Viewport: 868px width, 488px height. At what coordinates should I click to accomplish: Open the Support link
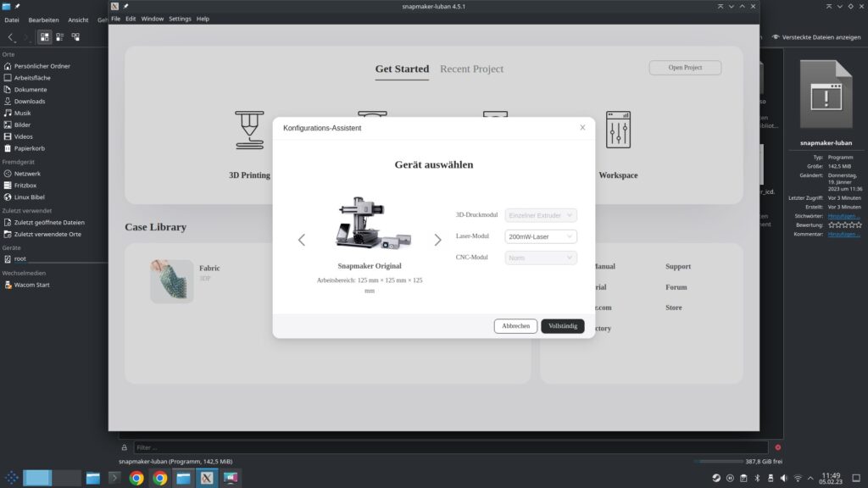(678, 267)
